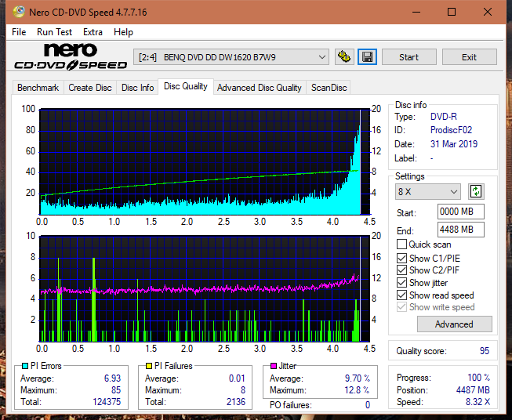Image resolution: width=512 pixels, height=420 pixels.
Task: Click PI Failures maximum value 8
Action: pyautogui.click(x=243, y=390)
